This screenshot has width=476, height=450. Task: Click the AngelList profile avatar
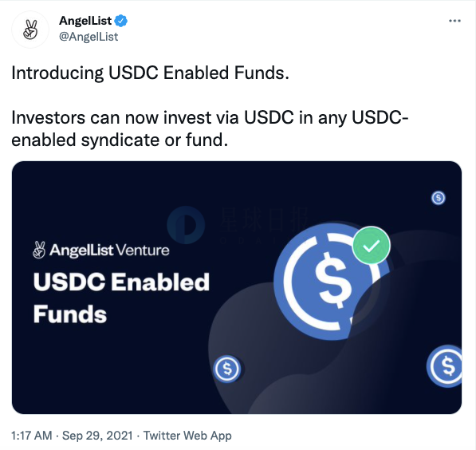click(30, 30)
